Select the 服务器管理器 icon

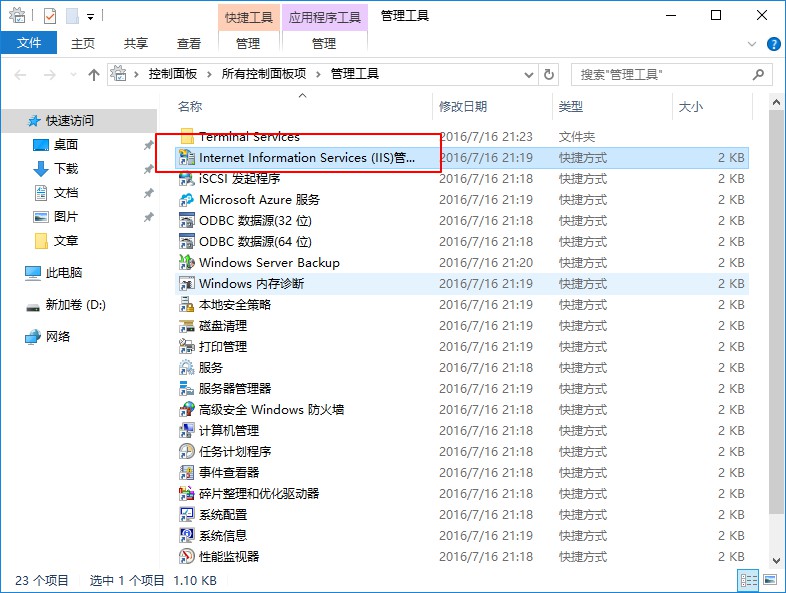187,388
